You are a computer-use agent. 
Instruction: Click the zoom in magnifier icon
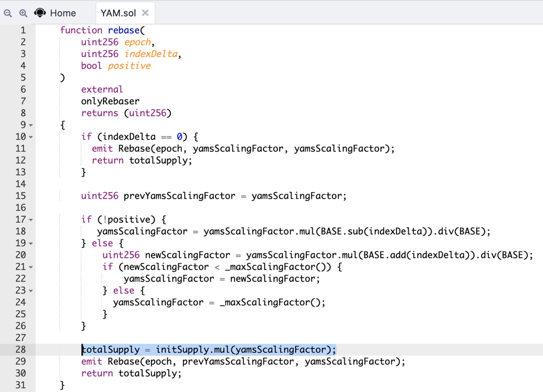click(x=23, y=13)
